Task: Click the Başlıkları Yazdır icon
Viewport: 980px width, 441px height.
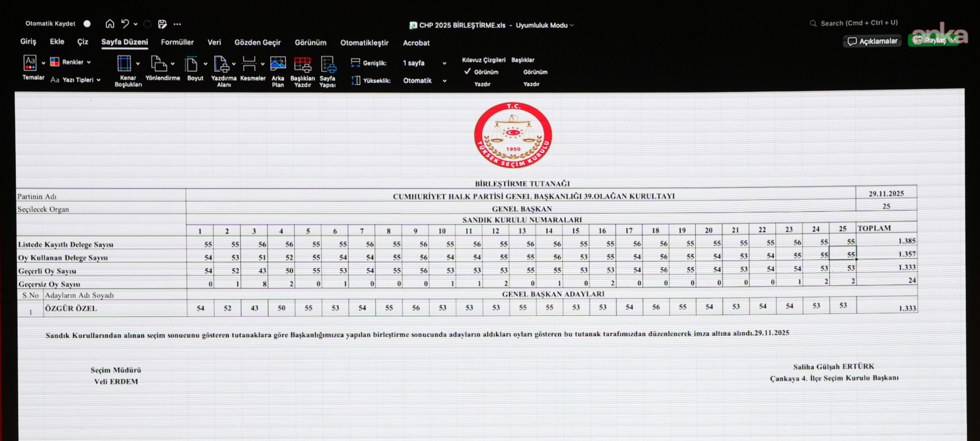Action: tap(302, 65)
